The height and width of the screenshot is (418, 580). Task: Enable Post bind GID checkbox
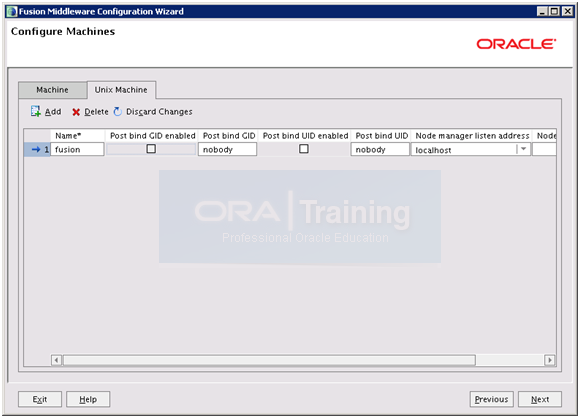[x=151, y=149]
